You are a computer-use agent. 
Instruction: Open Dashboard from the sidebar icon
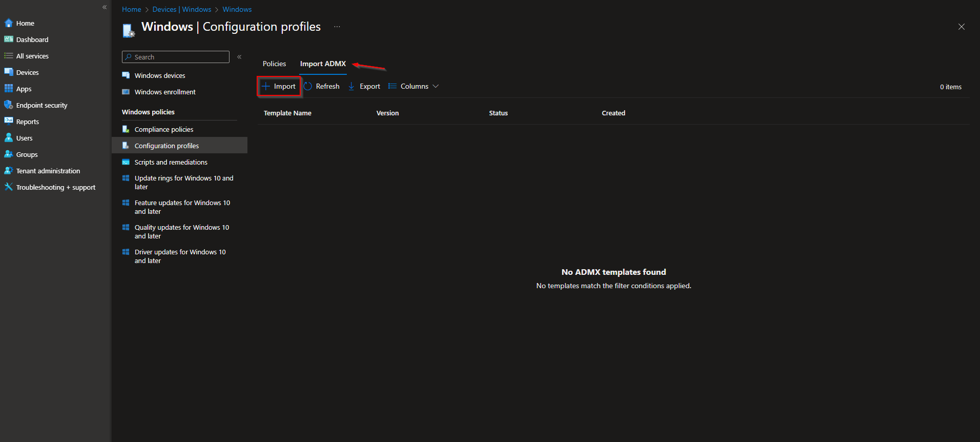pyautogui.click(x=9, y=39)
